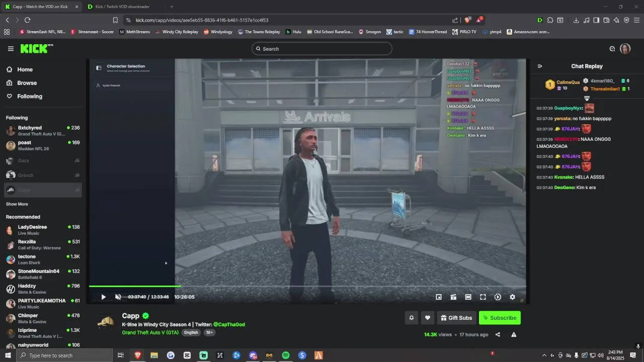Image resolution: width=644 pixels, height=362 pixels.
Task: Open bookmarks apps grid icon
Action: 7,32
